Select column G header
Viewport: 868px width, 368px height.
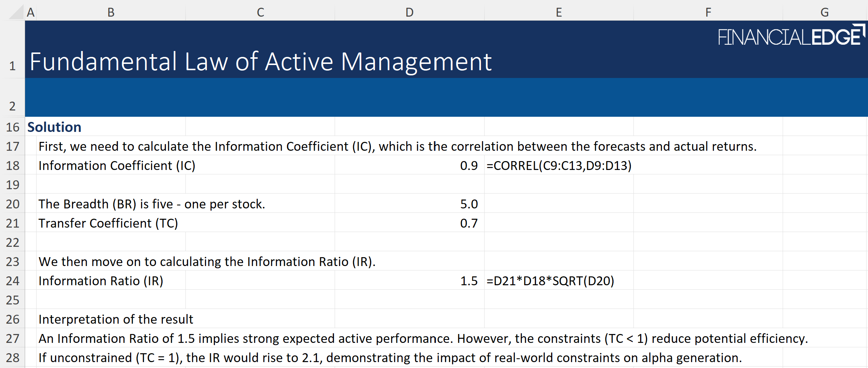pyautogui.click(x=824, y=12)
